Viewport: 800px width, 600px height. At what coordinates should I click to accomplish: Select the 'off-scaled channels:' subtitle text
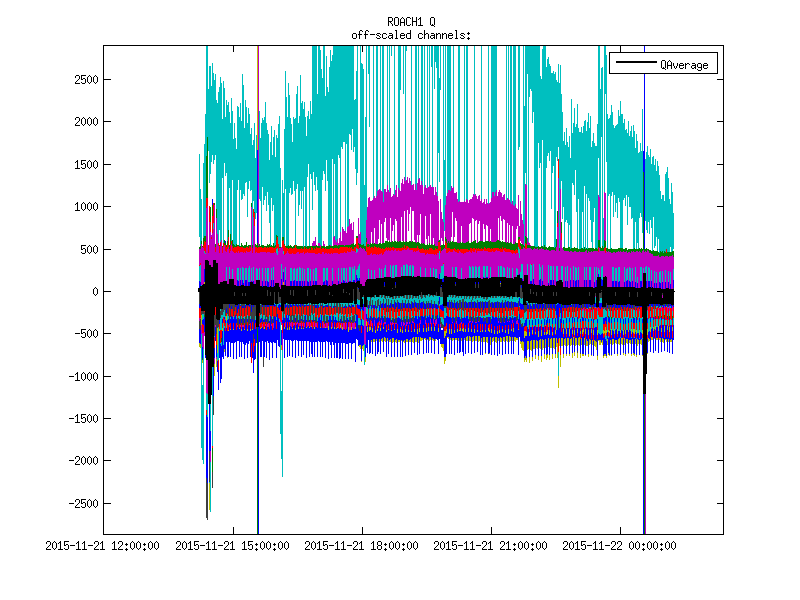(x=411, y=35)
